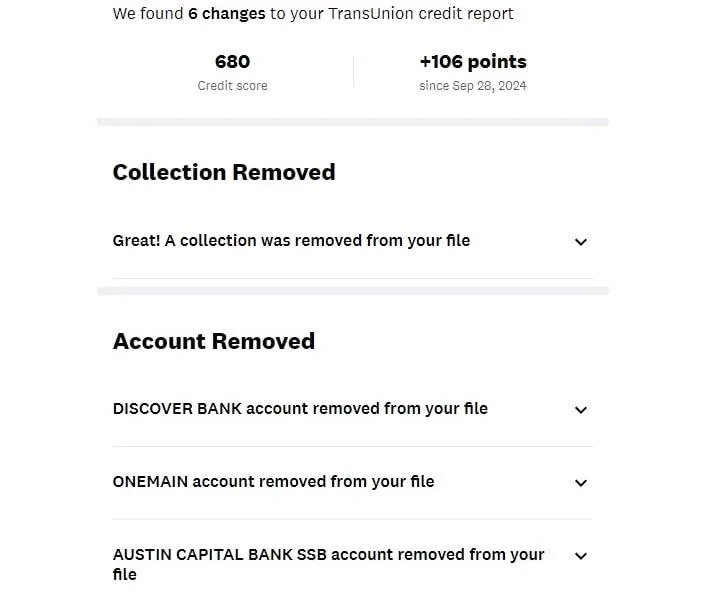Screen dimensions: 706x603
Task: Click gray separator bar above Collection Removed
Action: tap(353, 122)
